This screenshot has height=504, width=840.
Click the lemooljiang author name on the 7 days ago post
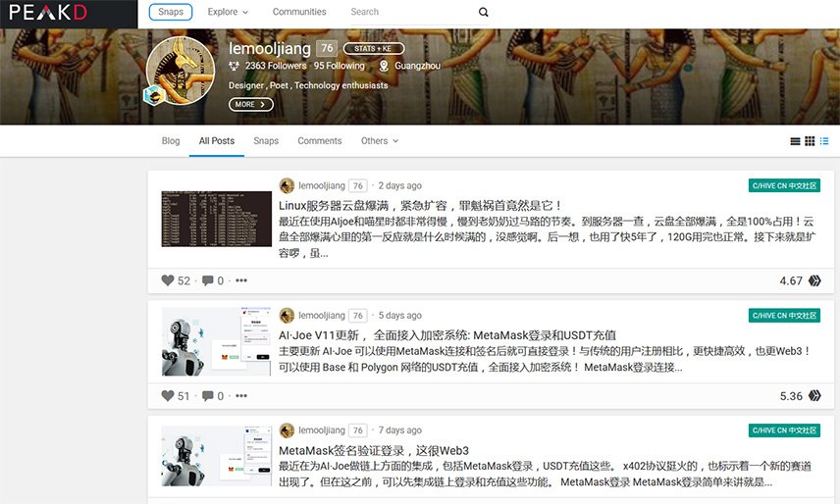pyautogui.click(x=322, y=430)
